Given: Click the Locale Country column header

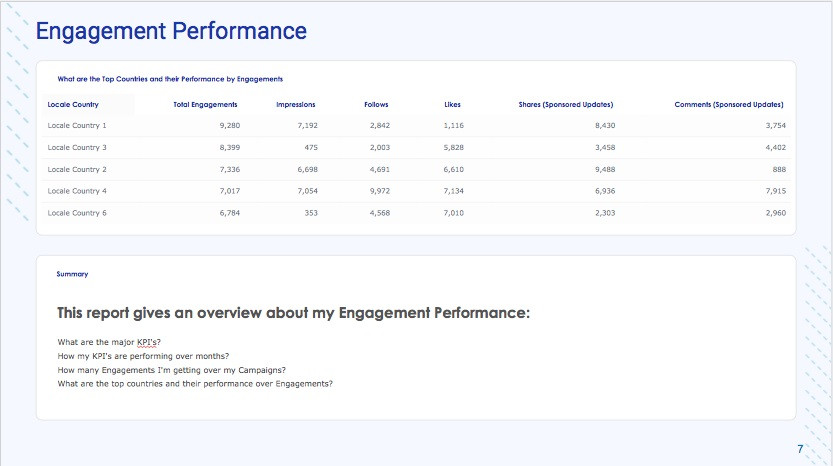Looking at the screenshot, I should (x=73, y=105).
